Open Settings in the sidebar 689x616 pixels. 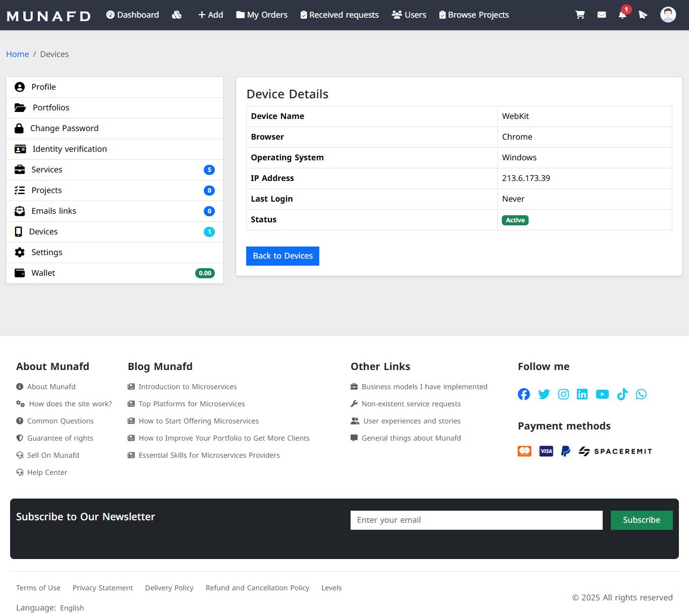[114, 253]
